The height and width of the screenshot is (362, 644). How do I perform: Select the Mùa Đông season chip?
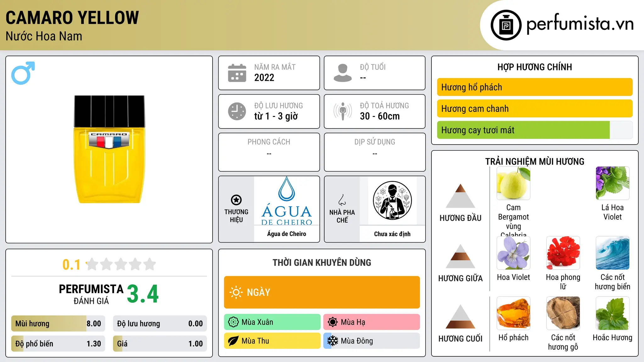pos(372,341)
